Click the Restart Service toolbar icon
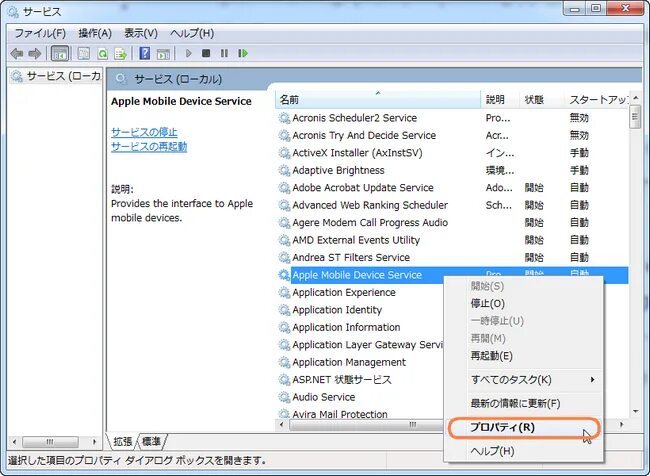Screen dimensions: 650x476 pos(243,53)
